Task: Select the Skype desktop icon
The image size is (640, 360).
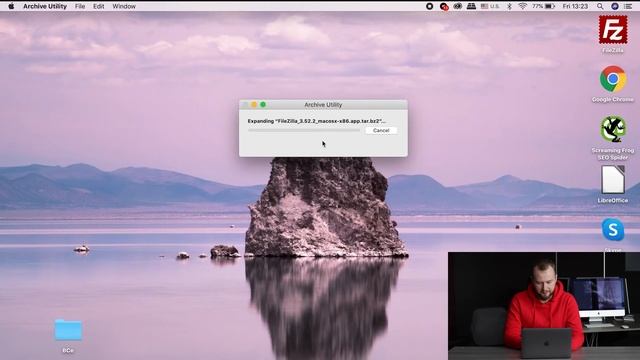Action: click(613, 229)
